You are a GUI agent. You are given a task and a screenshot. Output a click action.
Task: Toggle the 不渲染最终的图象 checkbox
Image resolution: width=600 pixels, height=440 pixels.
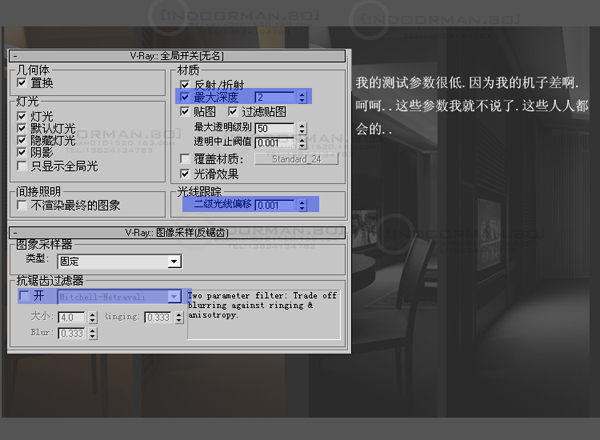point(22,205)
